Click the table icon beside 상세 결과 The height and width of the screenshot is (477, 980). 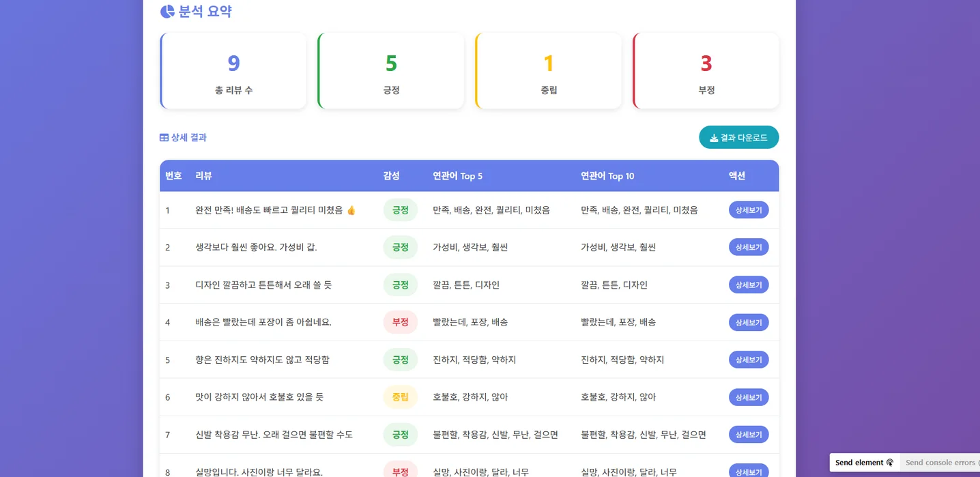click(164, 137)
